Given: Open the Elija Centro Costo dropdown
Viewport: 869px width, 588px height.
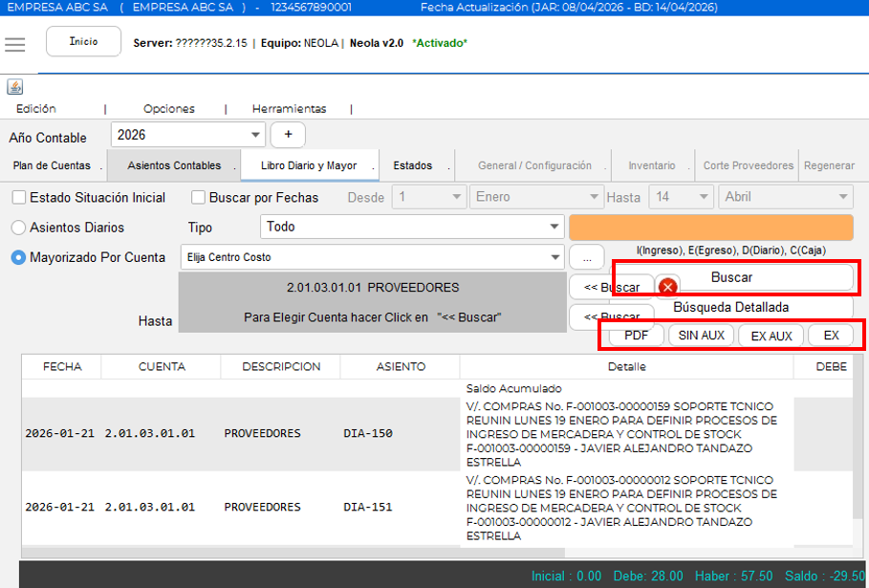Looking at the screenshot, I should 372,257.
